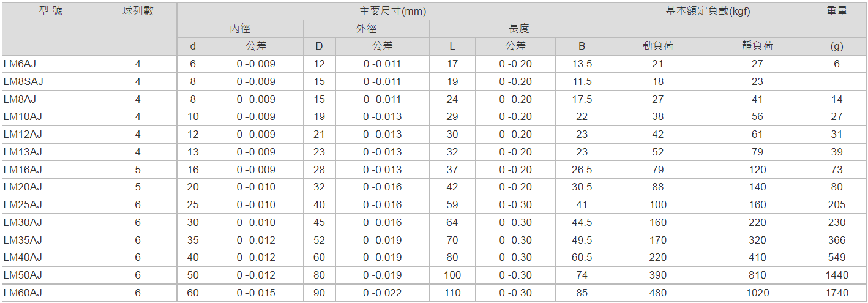Select the 1020 static load value
Screen dimensions: 868x303
(757, 293)
